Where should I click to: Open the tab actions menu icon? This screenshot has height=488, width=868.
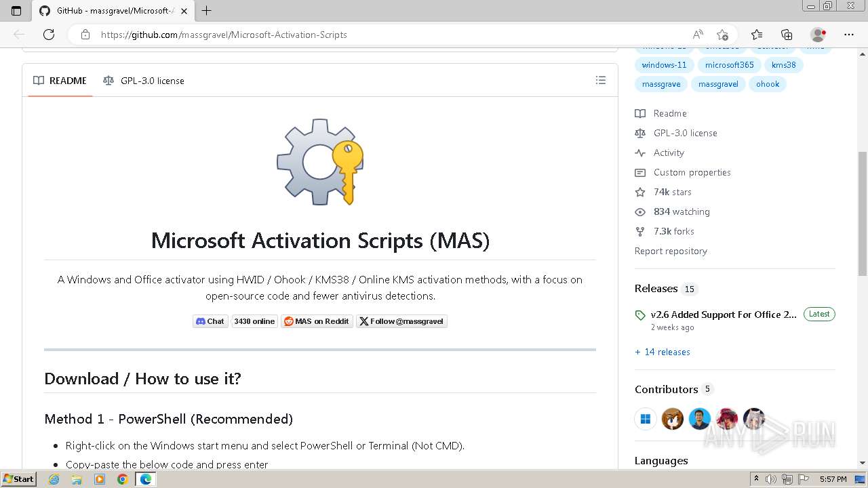(x=16, y=11)
